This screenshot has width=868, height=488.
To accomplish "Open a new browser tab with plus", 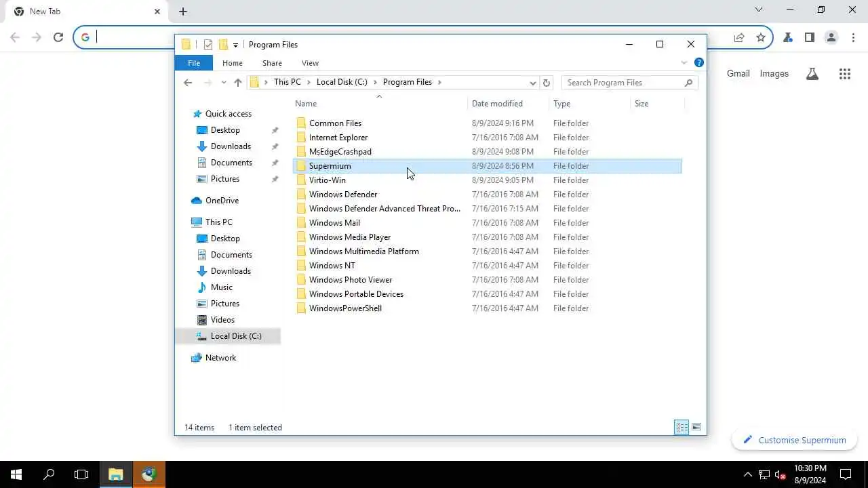I will coord(183,12).
